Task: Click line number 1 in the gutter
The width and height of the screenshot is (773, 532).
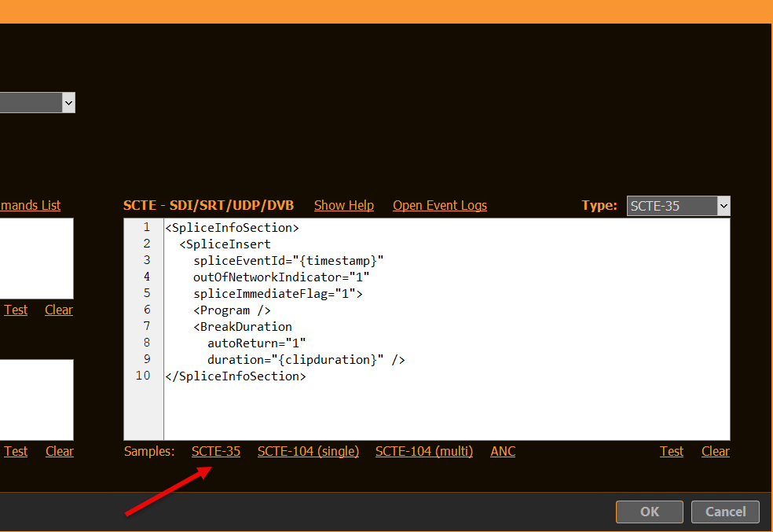Action: coord(146,227)
